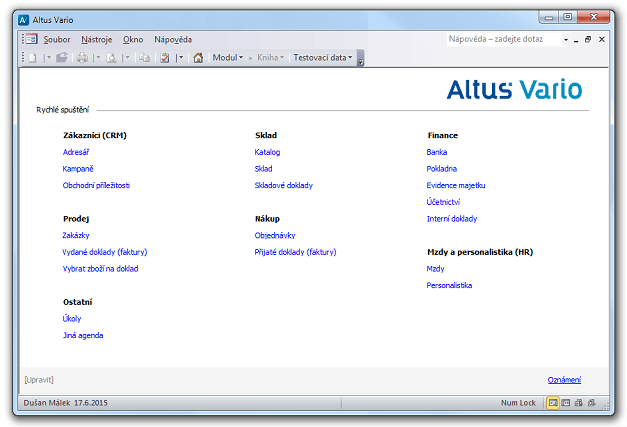Open the Okno menu
This screenshot has height=427, width=627.
click(x=133, y=40)
